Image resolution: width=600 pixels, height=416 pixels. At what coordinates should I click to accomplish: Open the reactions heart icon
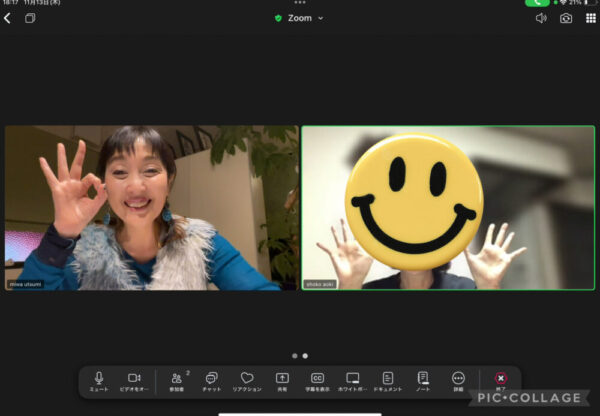pos(247,380)
